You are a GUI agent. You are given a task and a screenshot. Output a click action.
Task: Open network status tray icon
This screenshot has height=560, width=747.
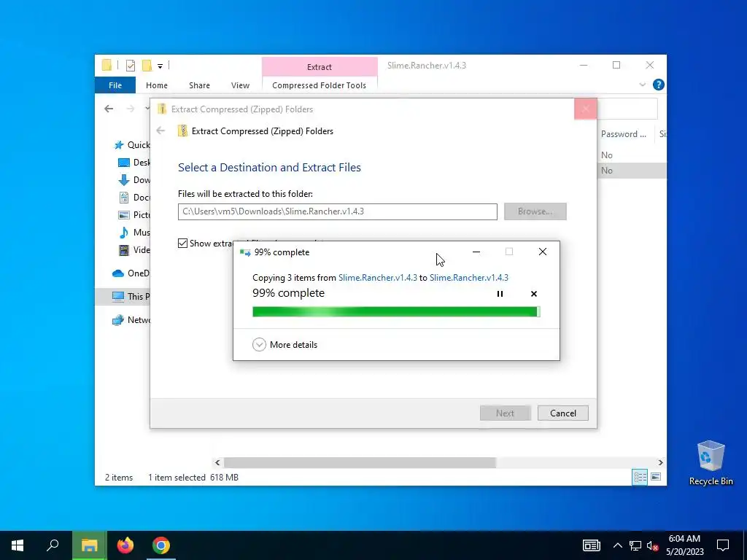click(635, 545)
